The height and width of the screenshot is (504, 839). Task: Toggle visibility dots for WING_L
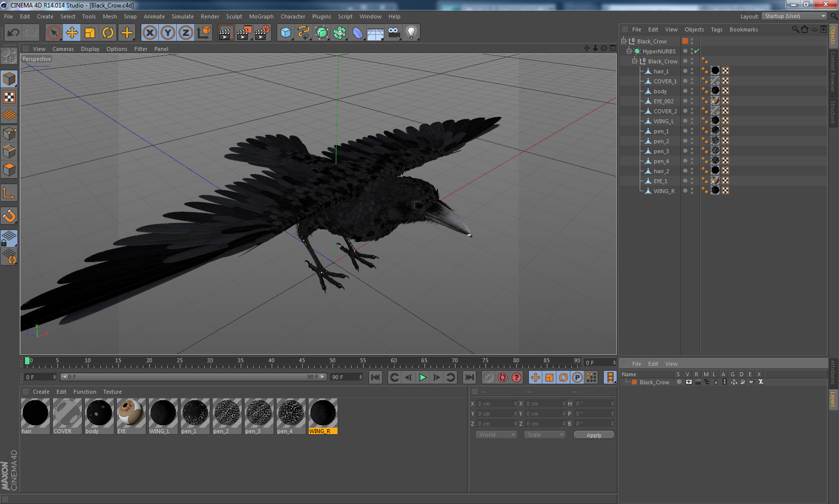click(692, 121)
